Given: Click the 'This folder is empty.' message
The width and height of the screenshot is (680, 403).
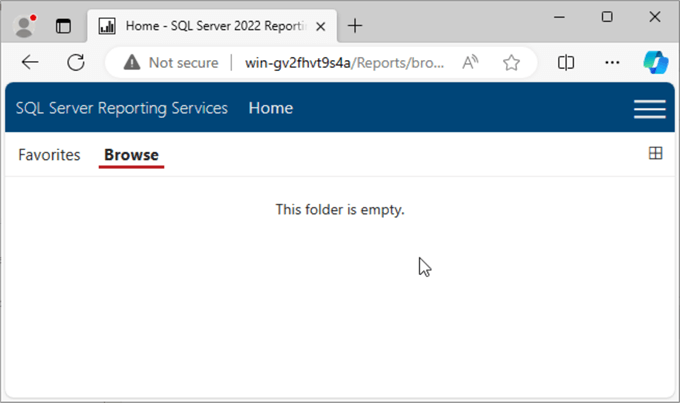Looking at the screenshot, I should tap(340, 210).
